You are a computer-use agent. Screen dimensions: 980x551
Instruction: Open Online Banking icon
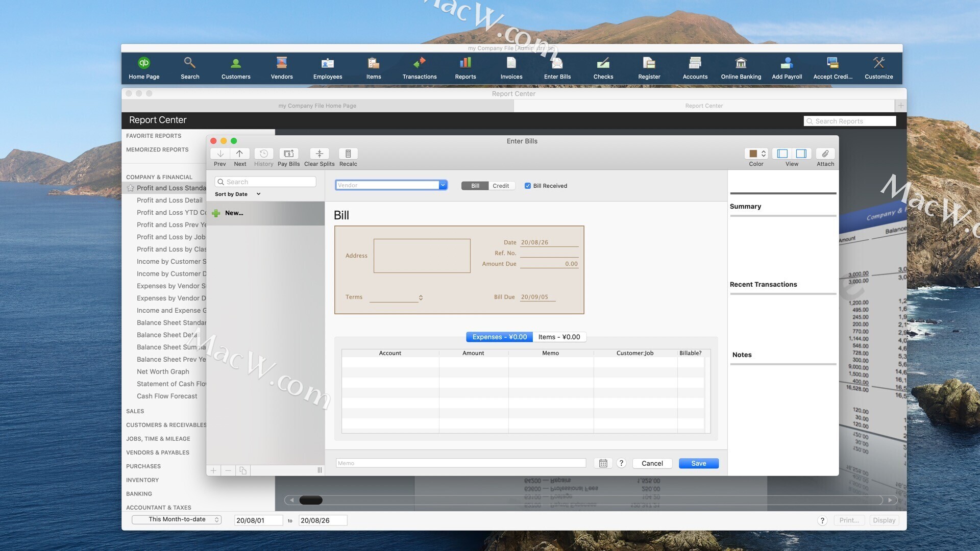(x=741, y=68)
